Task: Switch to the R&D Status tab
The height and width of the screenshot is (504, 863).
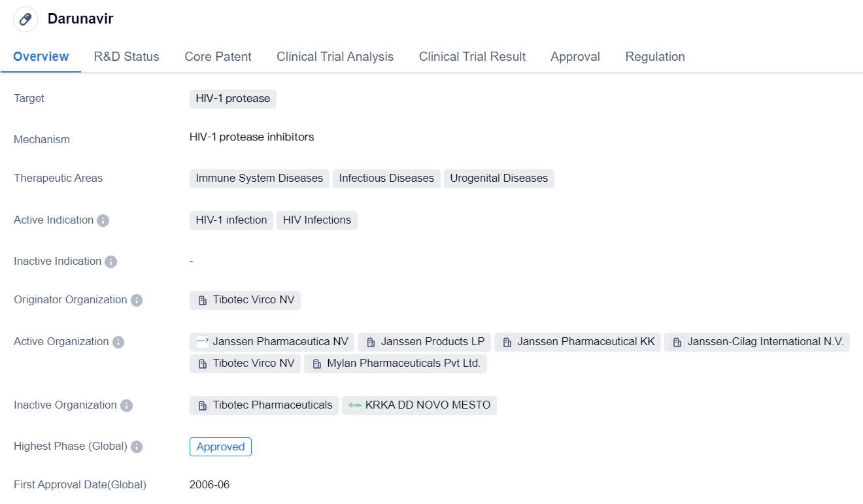Action: point(126,57)
